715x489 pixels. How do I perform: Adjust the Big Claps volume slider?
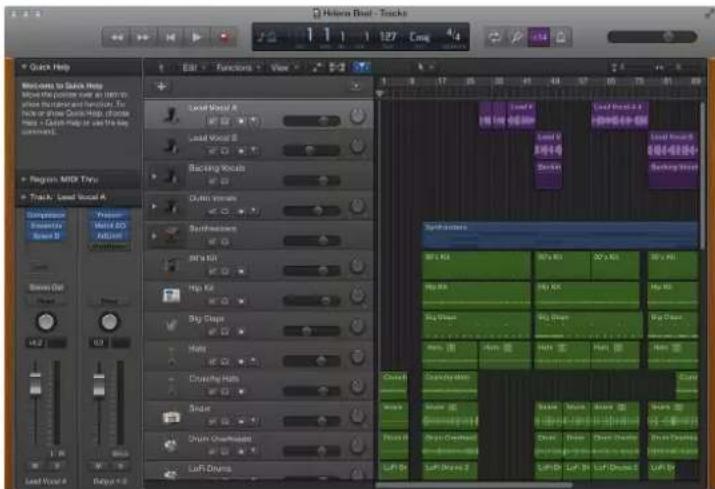click(311, 331)
